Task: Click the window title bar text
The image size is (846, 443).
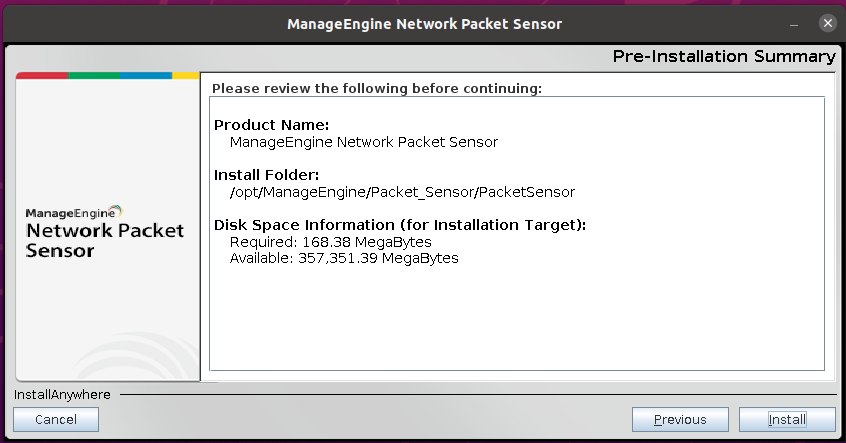Action: pyautogui.click(x=424, y=23)
